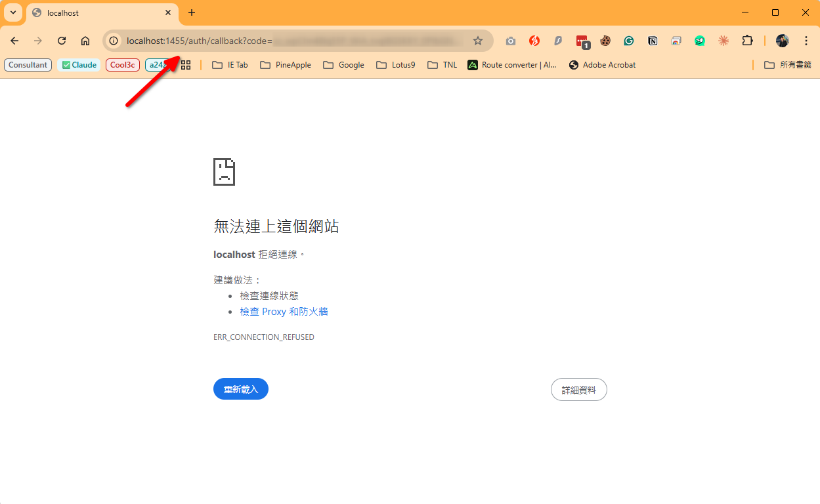
Task: Open the Claude tab group chip
Action: [x=79, y=65]
